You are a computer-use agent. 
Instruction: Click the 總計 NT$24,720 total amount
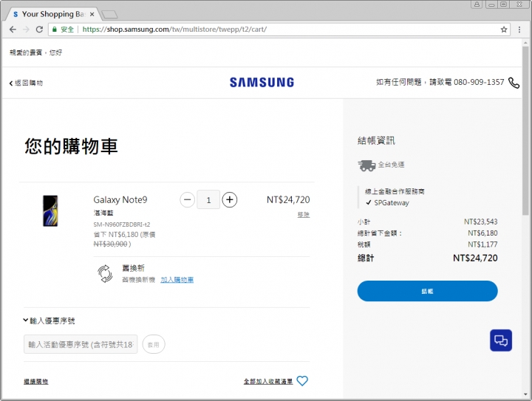[x=475, y=258]
